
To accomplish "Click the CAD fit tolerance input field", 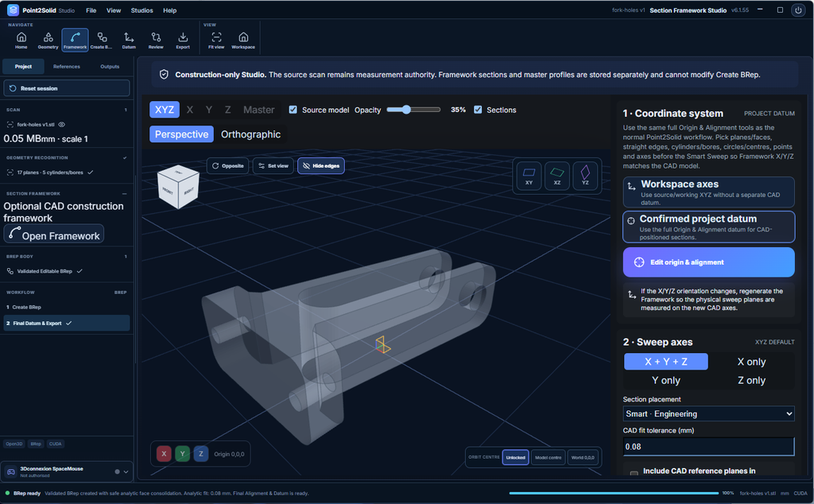I will [708, 447].
